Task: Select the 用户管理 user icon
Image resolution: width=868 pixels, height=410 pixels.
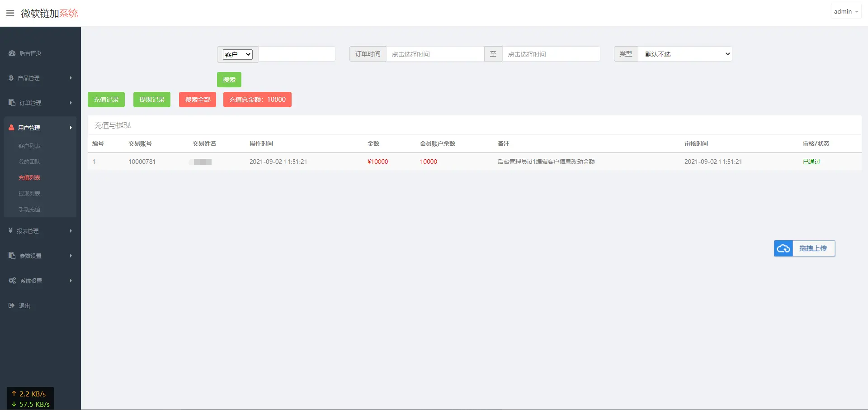Action: [x=11, y=128]
